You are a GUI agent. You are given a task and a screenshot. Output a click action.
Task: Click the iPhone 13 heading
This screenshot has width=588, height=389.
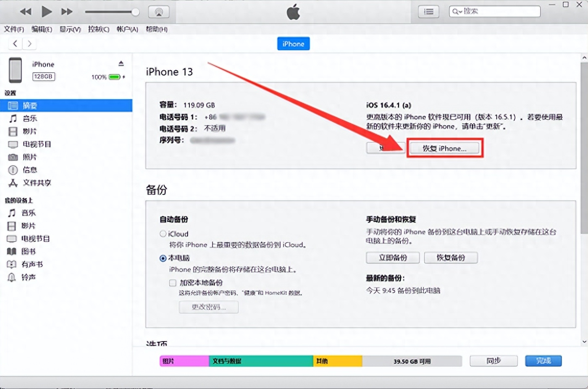pos(169,72)
